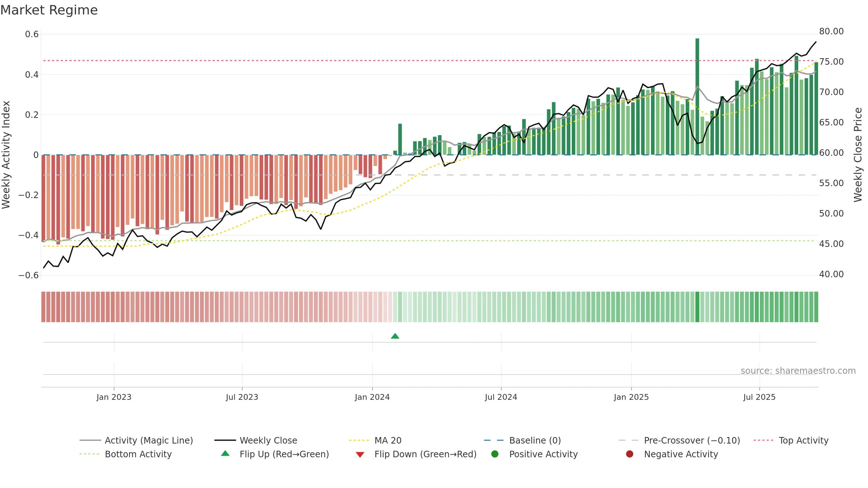The image size is (868, 488).
Task: Click the Jul 2024 x-axis label
Action: (x=501, y=397)
